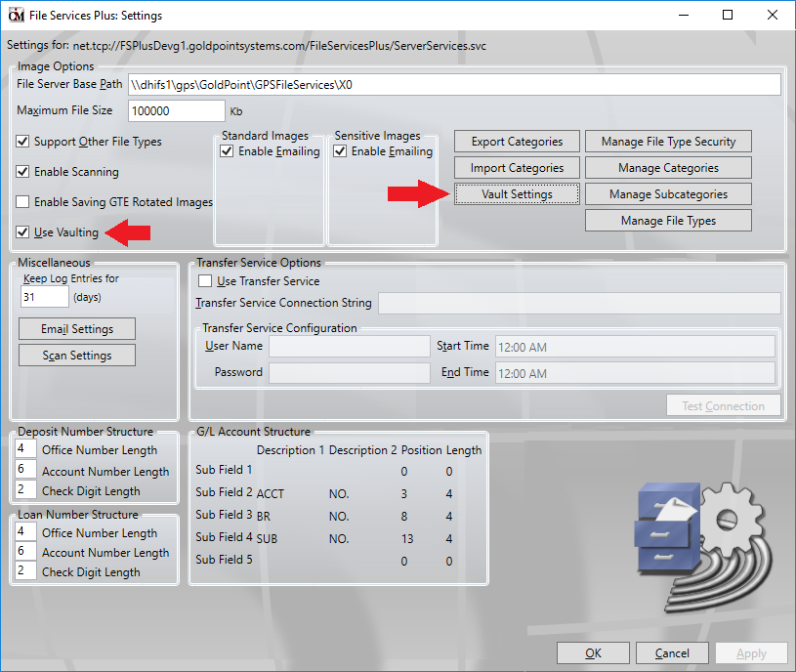796x672 pixels.
Task: Minimize the Settings window
Action: 684,16
